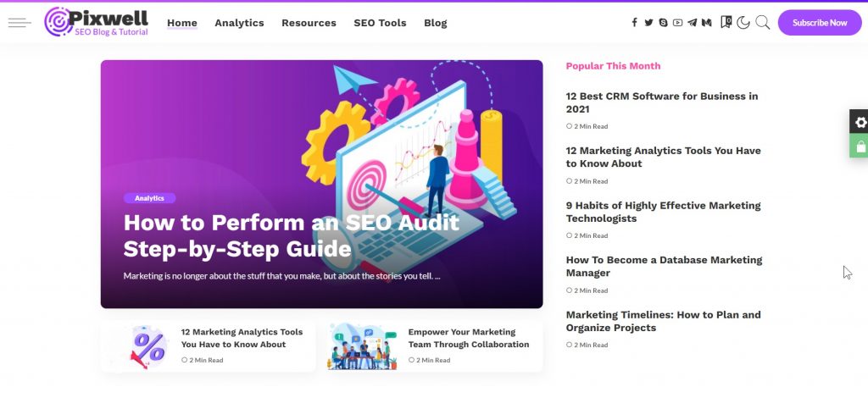This screenshot has width=868, height=398.
Task: Open the Medium social link
Action: tap(706, 23)
